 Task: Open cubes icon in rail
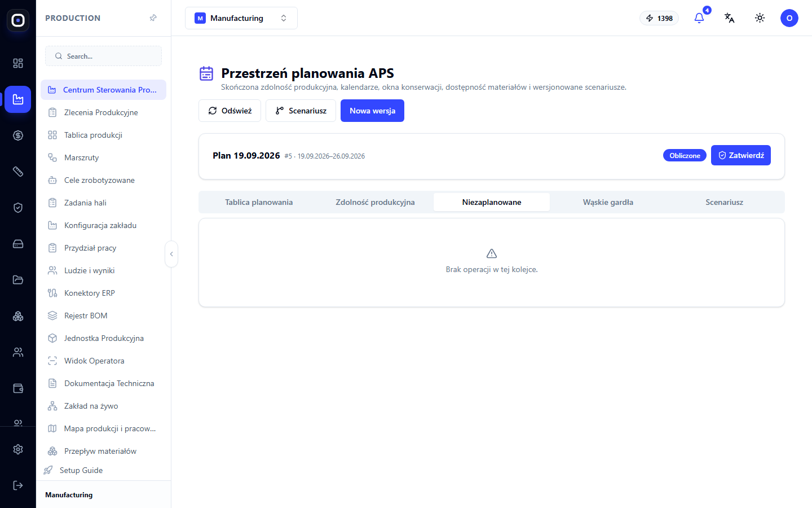tap(18, 316)
